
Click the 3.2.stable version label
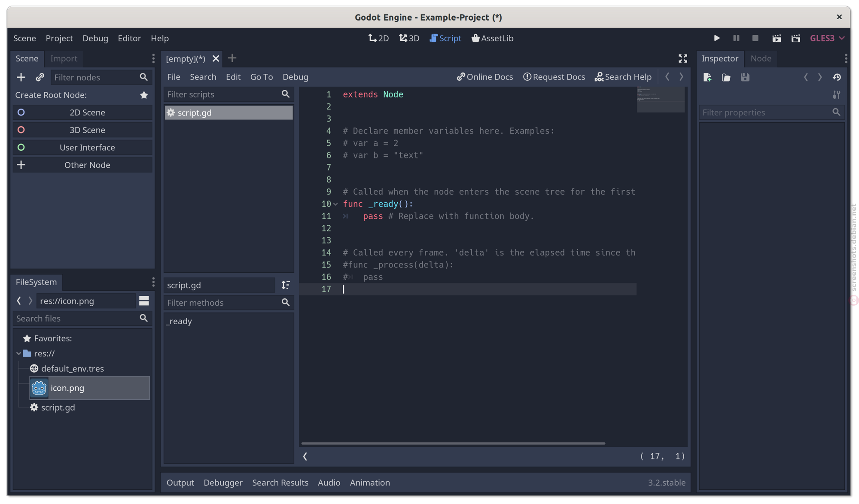667,483
